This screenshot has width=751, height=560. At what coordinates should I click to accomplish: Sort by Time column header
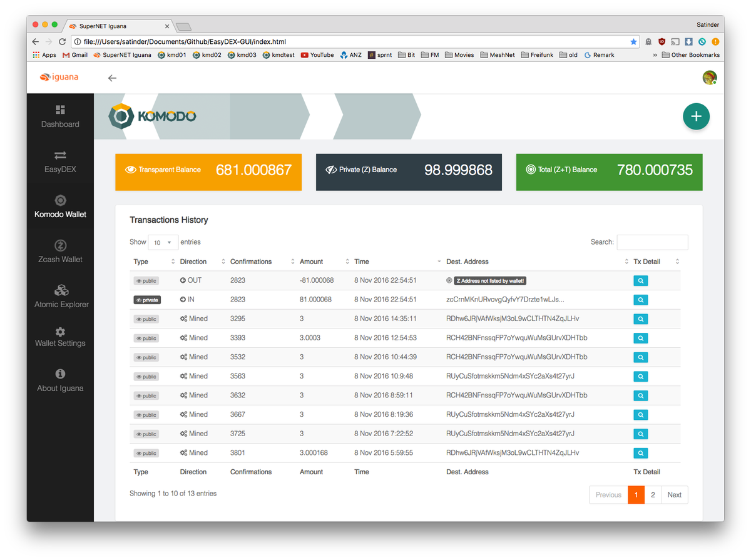click(x=397, y=262)
